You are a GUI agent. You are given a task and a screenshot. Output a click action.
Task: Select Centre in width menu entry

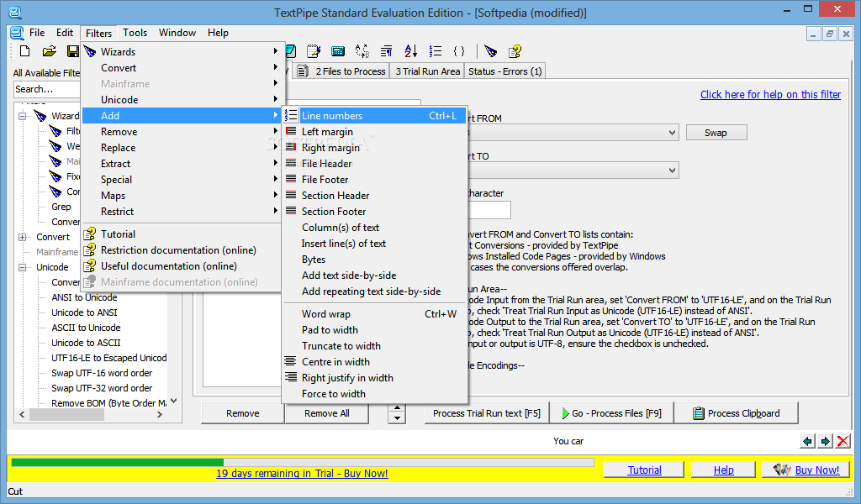[375, 362]
